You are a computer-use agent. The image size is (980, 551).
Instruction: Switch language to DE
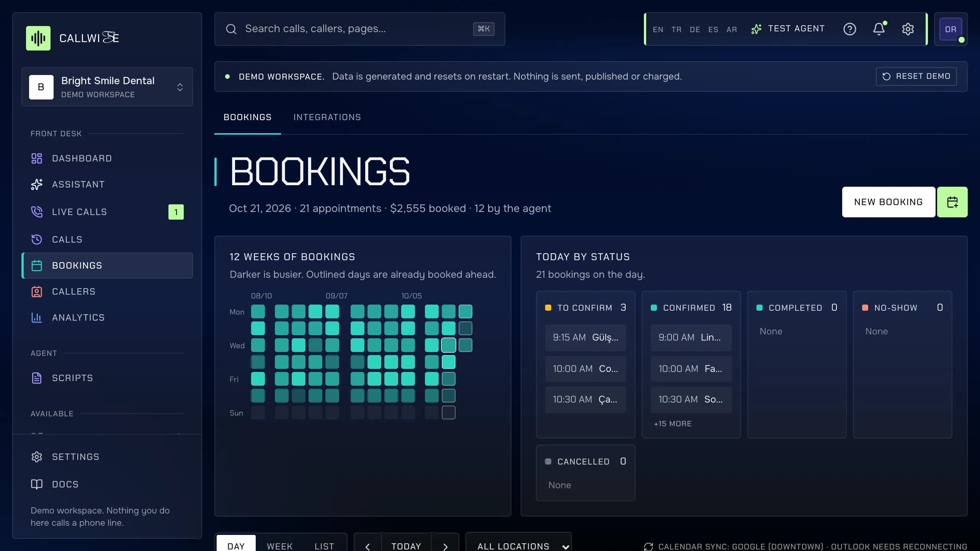pyautogui.click(x=695, y=29)
